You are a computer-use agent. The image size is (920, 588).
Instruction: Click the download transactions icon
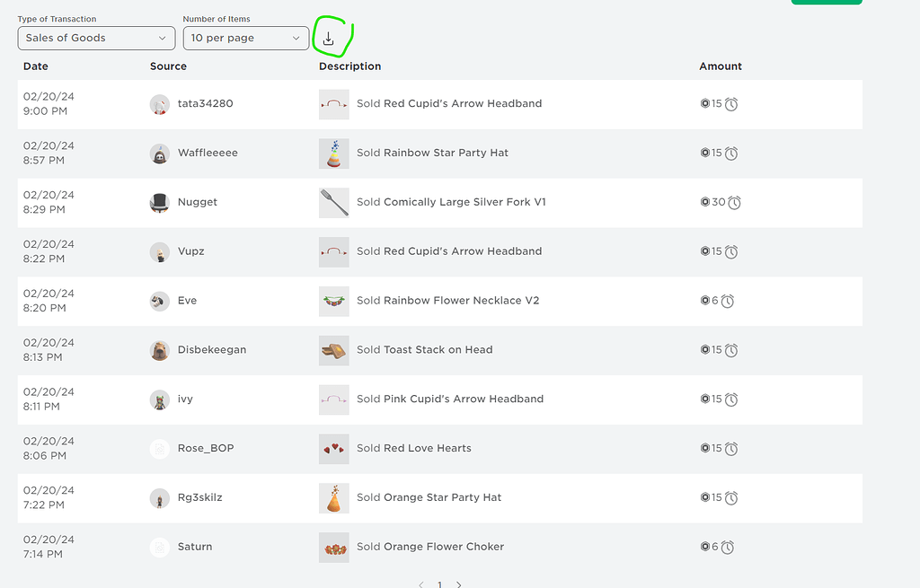[x=329, y=38]
